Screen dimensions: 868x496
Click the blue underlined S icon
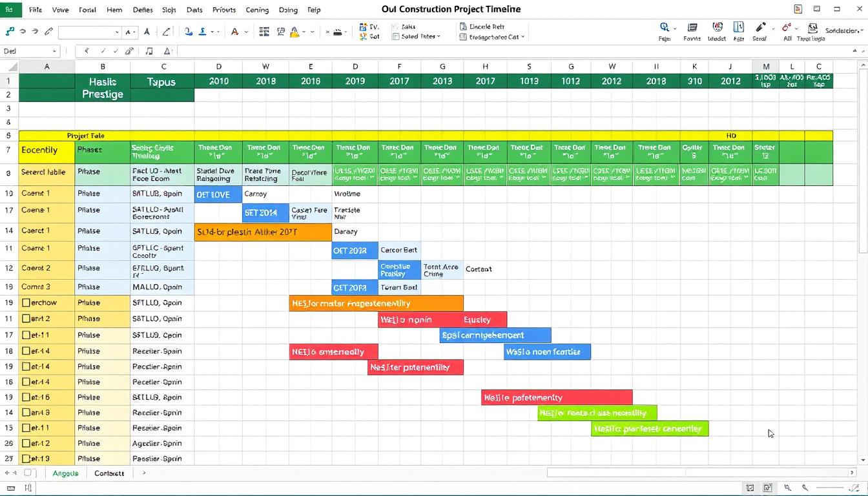pyautogui.click(x=202, y=32)
